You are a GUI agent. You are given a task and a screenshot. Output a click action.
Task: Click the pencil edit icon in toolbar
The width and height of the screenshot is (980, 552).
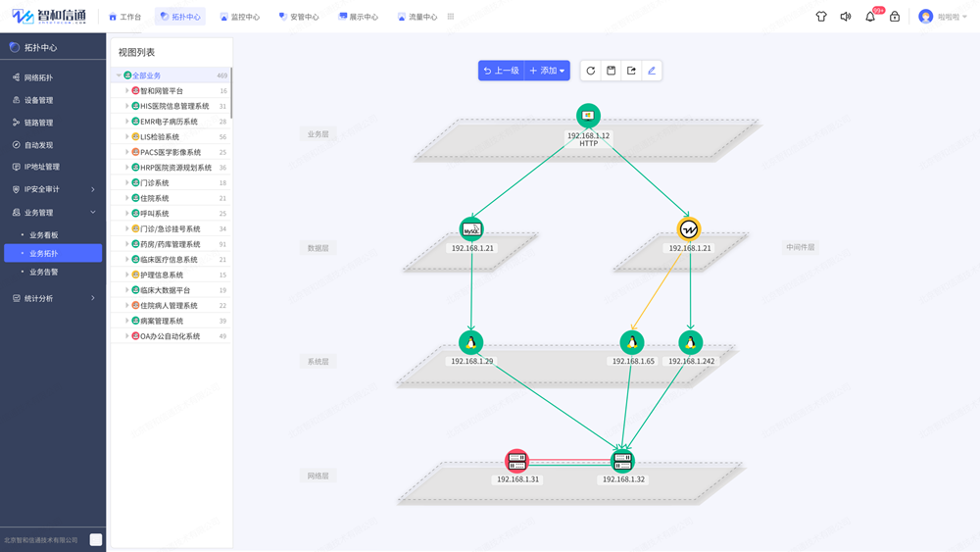(x=652, y=71)
